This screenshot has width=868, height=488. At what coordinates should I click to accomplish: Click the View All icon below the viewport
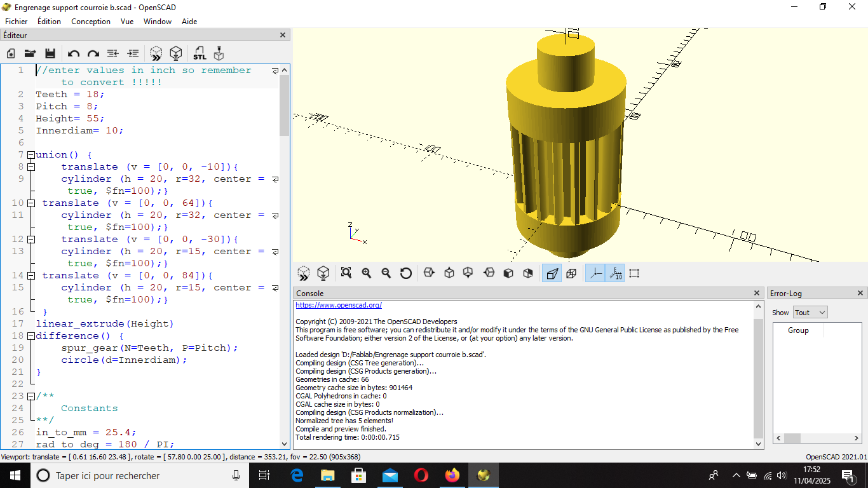[x=346, y=273]
